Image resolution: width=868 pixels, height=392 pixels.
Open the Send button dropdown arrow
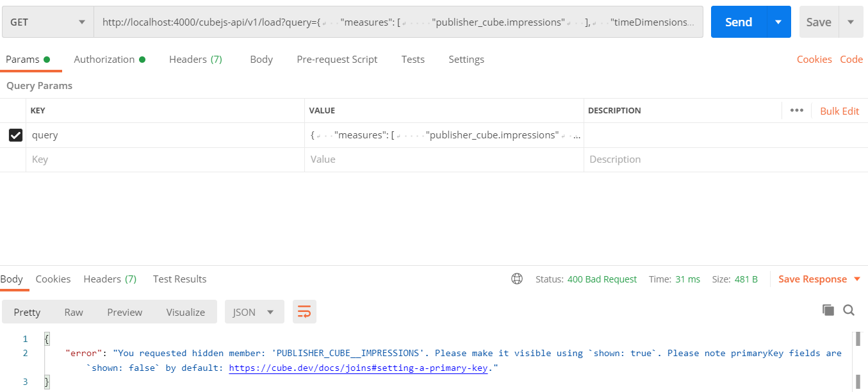(779, 21)
